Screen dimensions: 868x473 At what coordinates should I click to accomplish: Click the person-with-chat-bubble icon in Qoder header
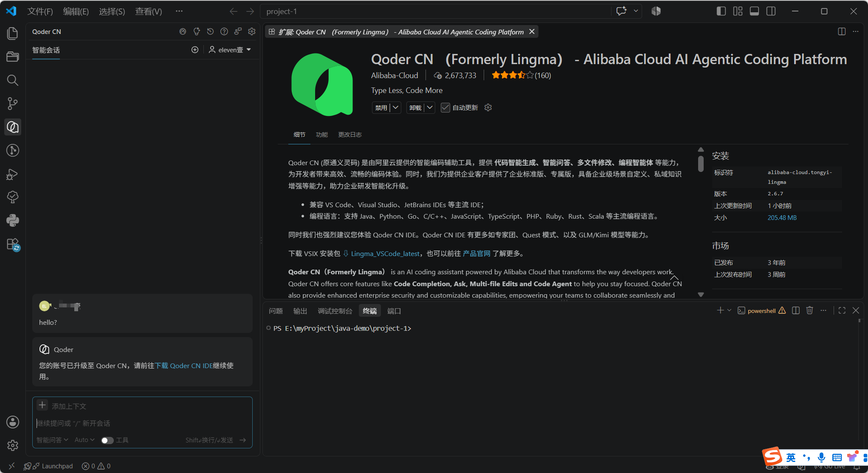pyautogui.click(x=238, y=31)
